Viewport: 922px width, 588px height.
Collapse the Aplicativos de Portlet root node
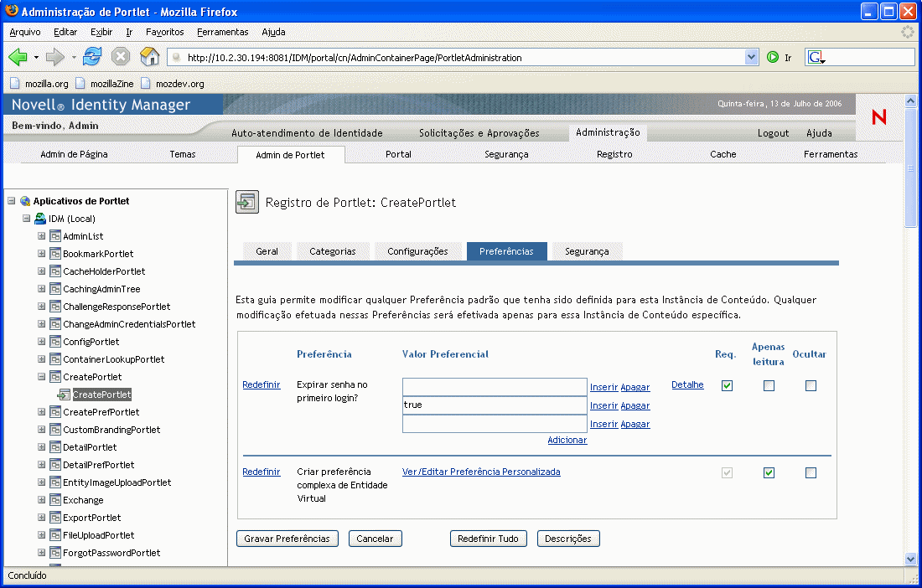(x=11, y=201)
